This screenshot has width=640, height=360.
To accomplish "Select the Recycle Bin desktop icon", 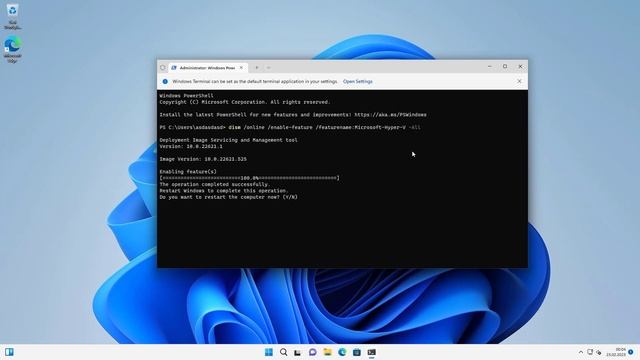I will 13,16.
